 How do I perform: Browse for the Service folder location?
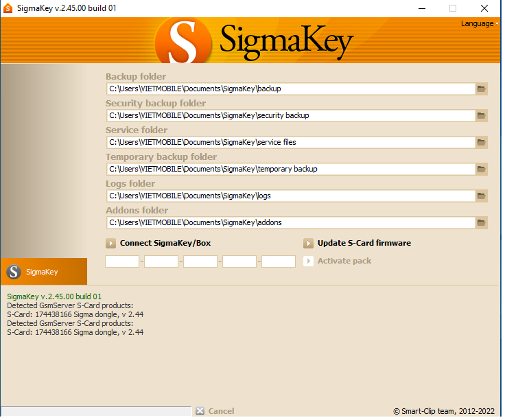pos(481,142)
